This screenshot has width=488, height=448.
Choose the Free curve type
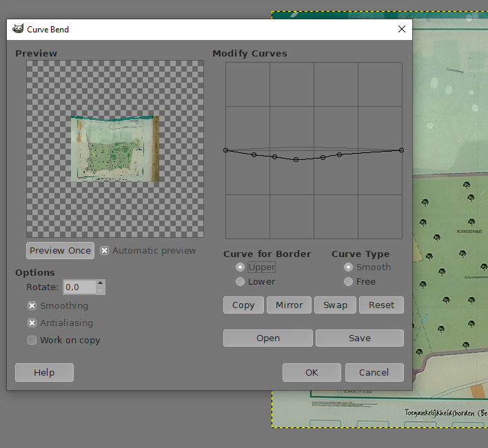(x=349, y=282)
